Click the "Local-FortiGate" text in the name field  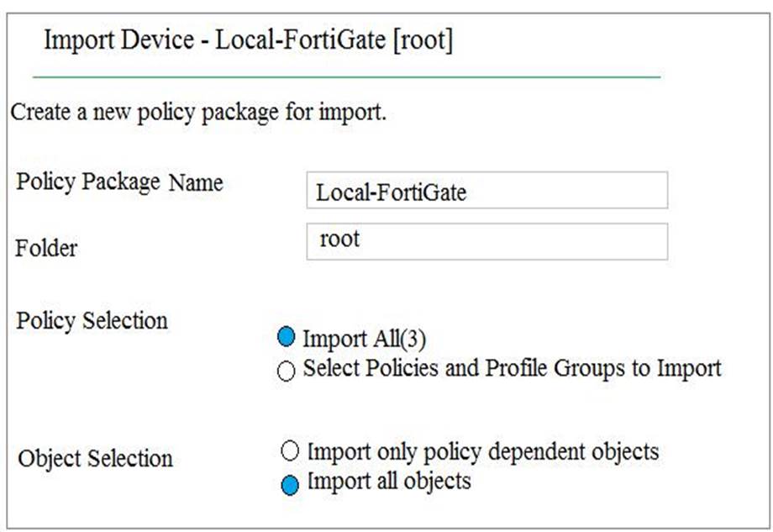pyautogui.click(x=391, y=192)
